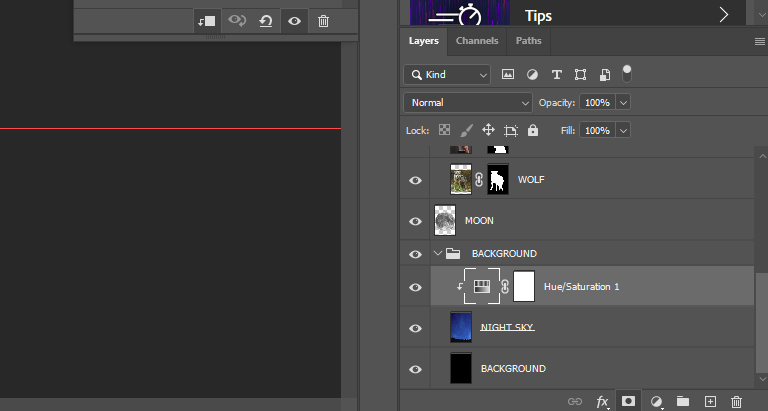Select the NIGHT SKY layer thumbnail

click(x=461, y=327)
